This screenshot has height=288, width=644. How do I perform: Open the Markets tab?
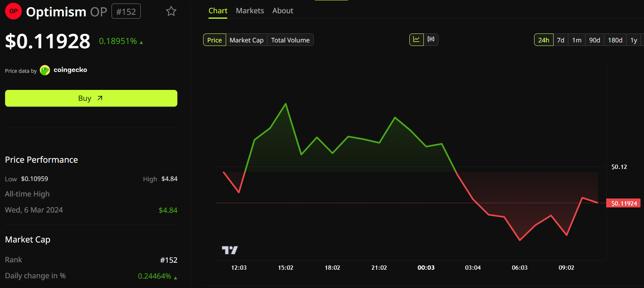[x=250, y=11]
